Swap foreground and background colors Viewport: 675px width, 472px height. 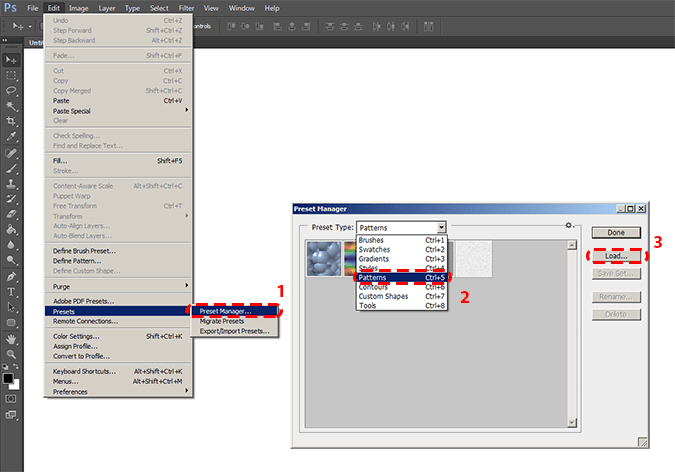15,366
